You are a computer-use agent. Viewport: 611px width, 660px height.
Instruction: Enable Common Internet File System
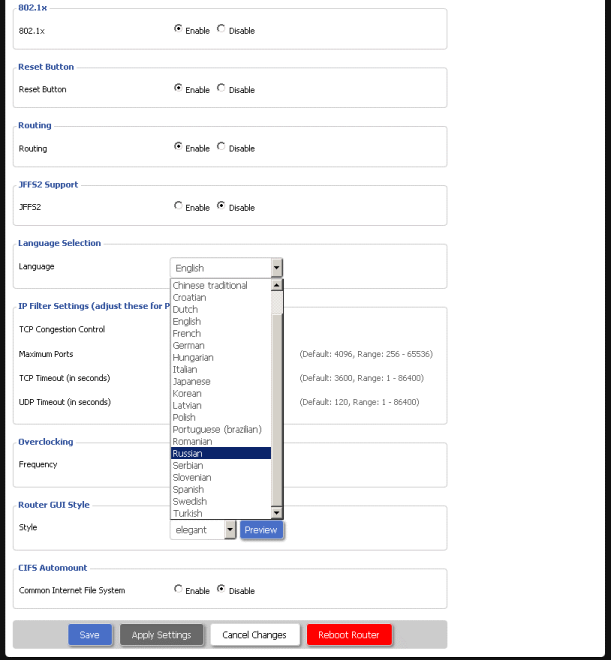[178, 589]
